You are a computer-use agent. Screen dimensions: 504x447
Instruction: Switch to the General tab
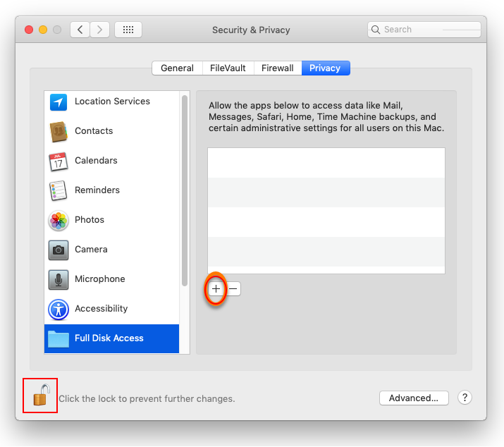(x=177, y=68)
